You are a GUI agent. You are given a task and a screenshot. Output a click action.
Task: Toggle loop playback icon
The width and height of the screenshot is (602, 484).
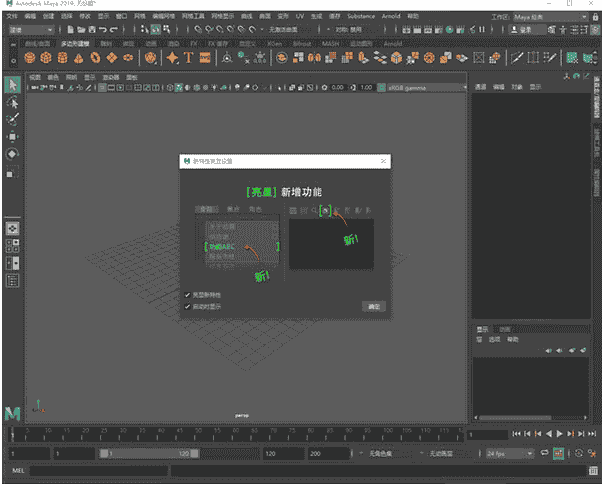[x=544, y=453]
